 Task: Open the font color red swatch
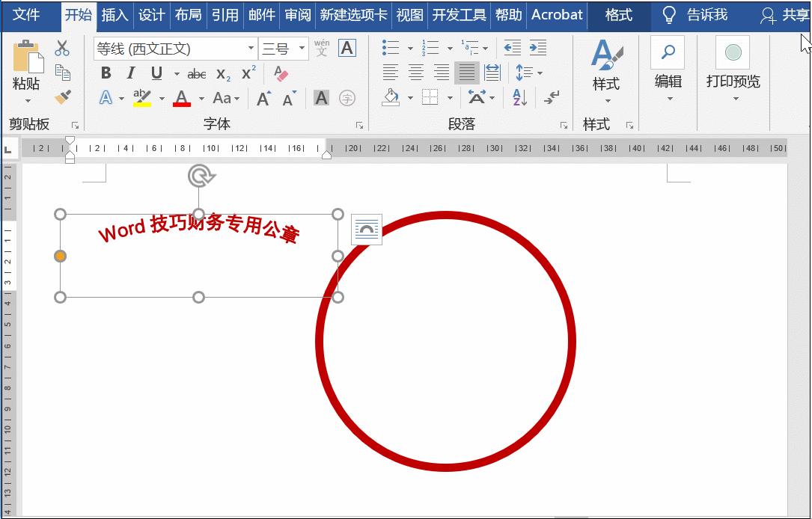(181, 99)
